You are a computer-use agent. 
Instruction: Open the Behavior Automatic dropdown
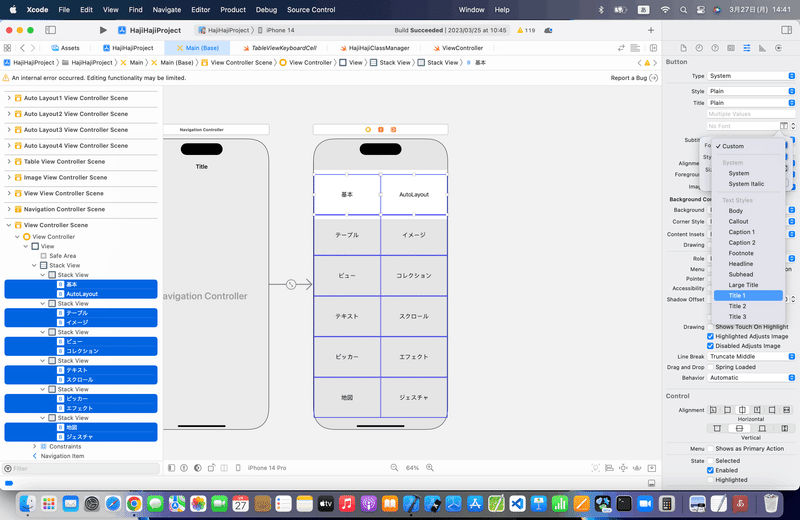pos(751,378)
